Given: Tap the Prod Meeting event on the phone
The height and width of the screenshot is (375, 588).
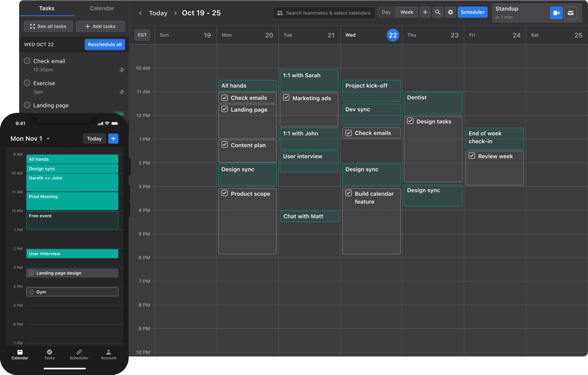Looking at the screenshot, I should [x=72, y=201].
